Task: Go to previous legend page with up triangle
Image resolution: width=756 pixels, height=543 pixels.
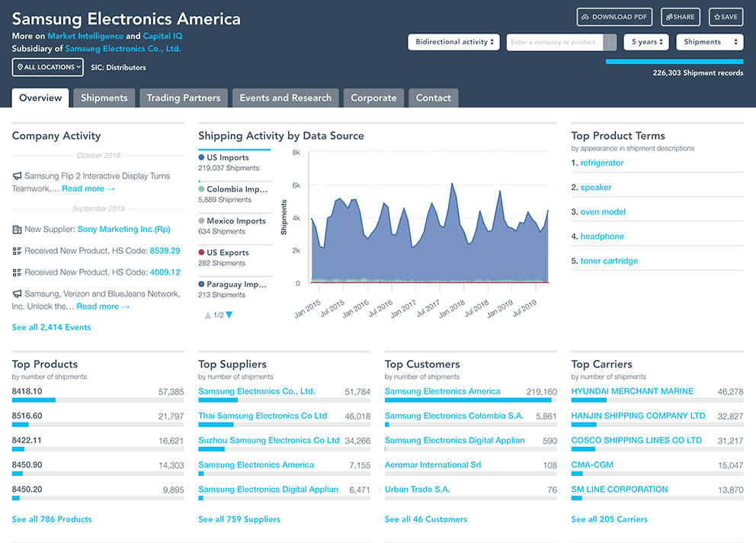Action: click(x=208, y=315)
